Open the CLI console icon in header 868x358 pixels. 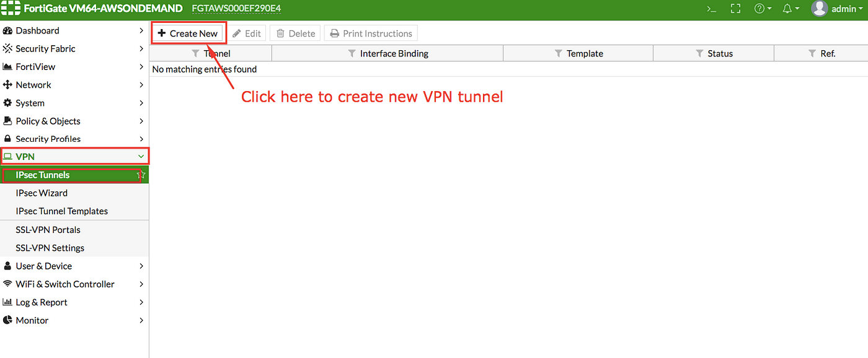pyautogui.click(x=712, y=9)
